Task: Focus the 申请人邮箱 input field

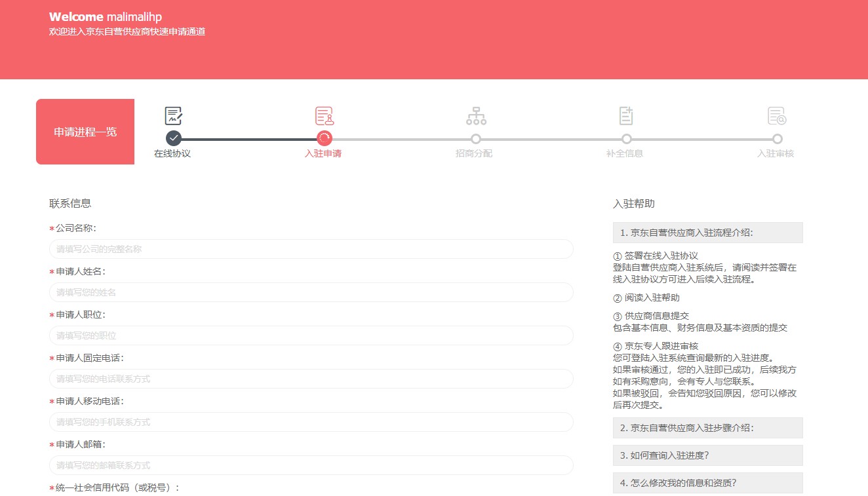Action: [311, 465]
